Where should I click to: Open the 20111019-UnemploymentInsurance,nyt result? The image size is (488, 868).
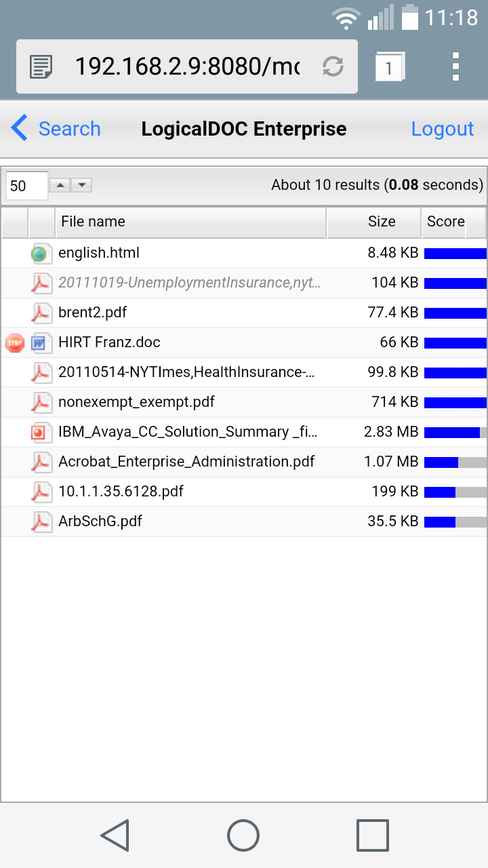[190, 283]
